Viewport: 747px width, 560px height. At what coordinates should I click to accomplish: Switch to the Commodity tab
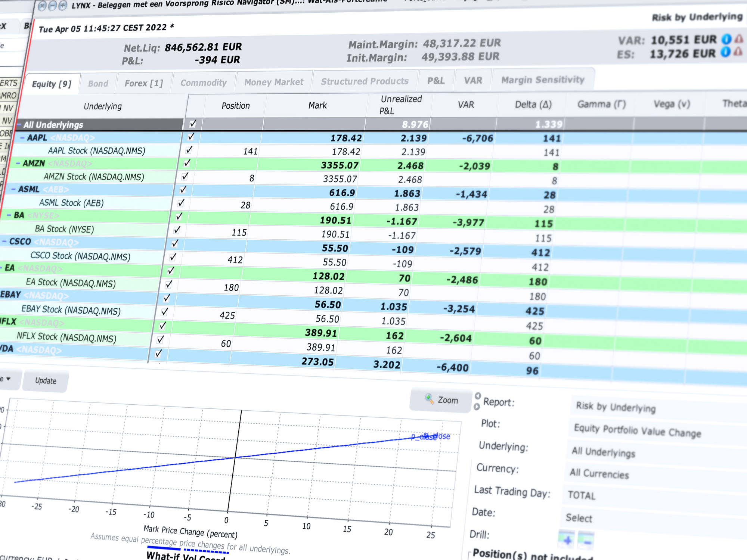[x=204, y=83]
